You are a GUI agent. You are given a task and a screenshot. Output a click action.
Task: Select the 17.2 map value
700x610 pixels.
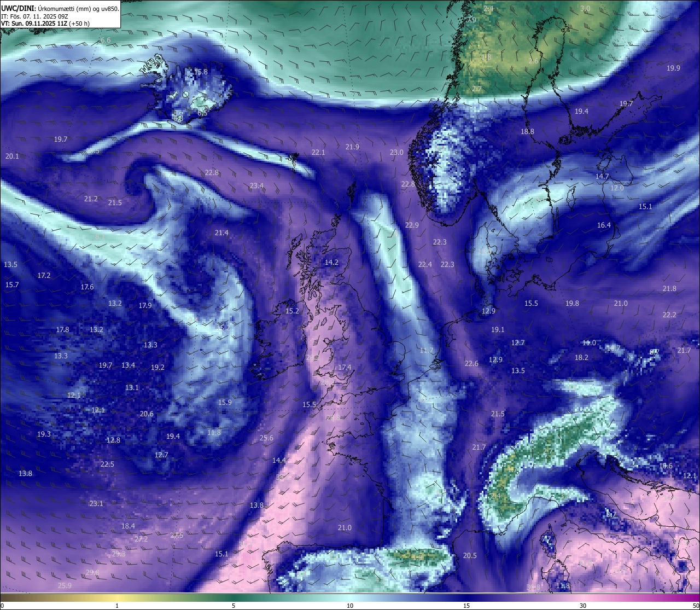[x=44, y=275]
